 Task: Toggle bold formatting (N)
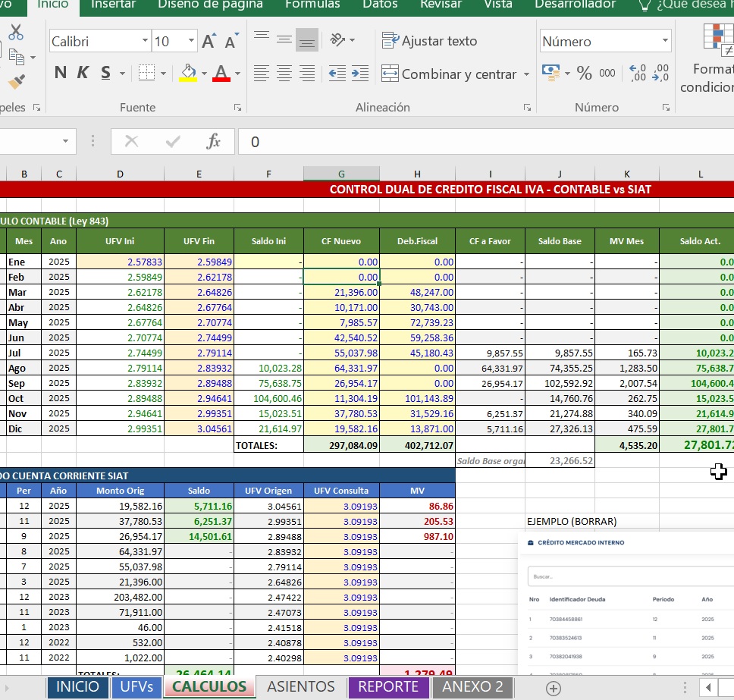pyautogui.click(x=61, y=74)
